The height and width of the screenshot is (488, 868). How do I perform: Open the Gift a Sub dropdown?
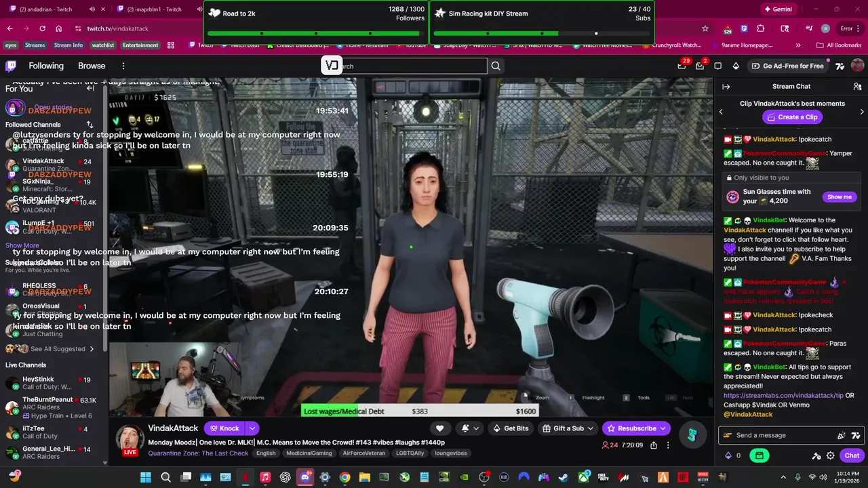pyautogui.click(x=568, y=428)
